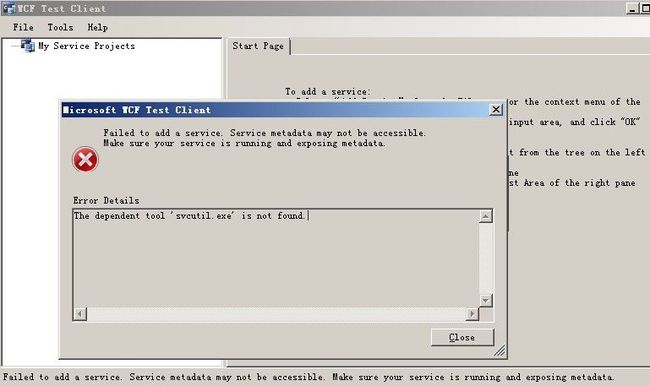Click the Microsoft WCF Test Client dialog title

pos(137,110)
